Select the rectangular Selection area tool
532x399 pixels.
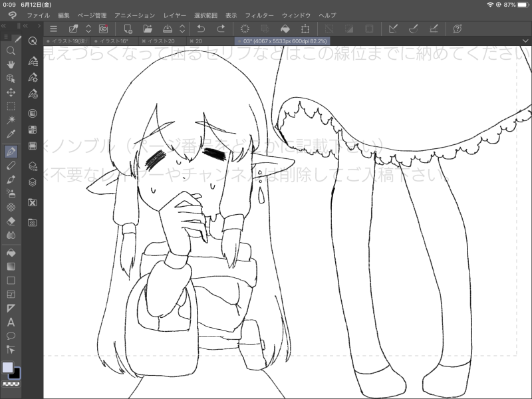coord(11,106)
